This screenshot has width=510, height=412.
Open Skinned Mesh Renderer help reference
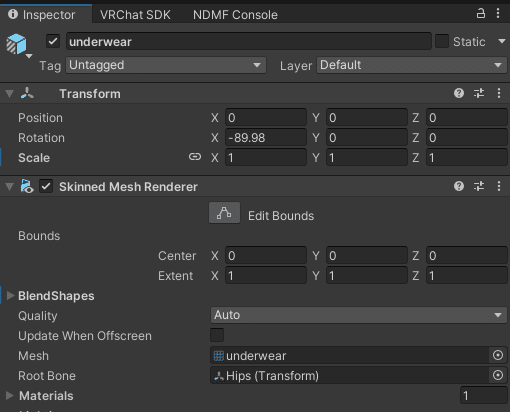point(459,186)
